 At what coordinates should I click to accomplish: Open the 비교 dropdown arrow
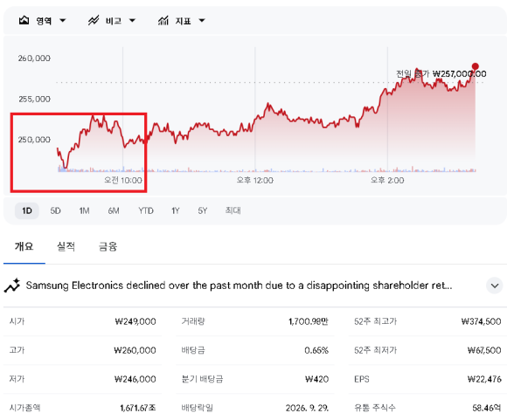point(132,21)
